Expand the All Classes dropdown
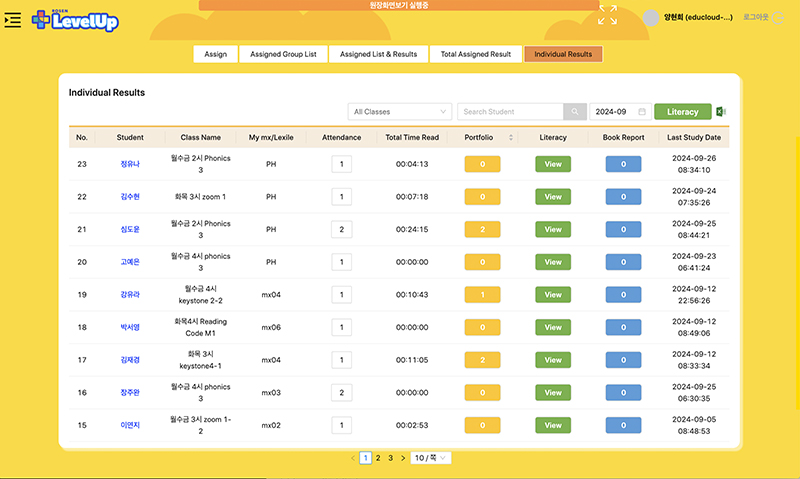The width and height of the screenshot is (800, 479). (400, 112)
